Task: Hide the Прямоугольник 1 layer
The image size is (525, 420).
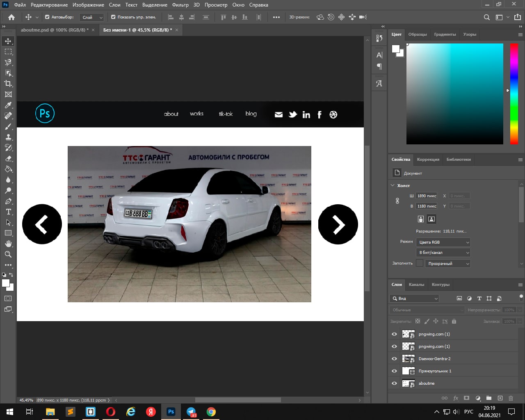Action: pos(395,371)
